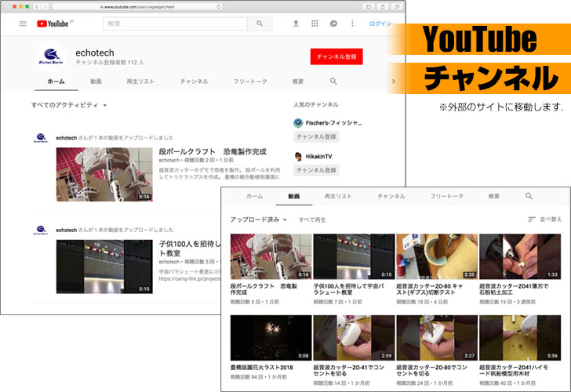The image size is (571, 392).
Task: Click the tab strip right chevron arrow
Action: (x=393, y=82)
